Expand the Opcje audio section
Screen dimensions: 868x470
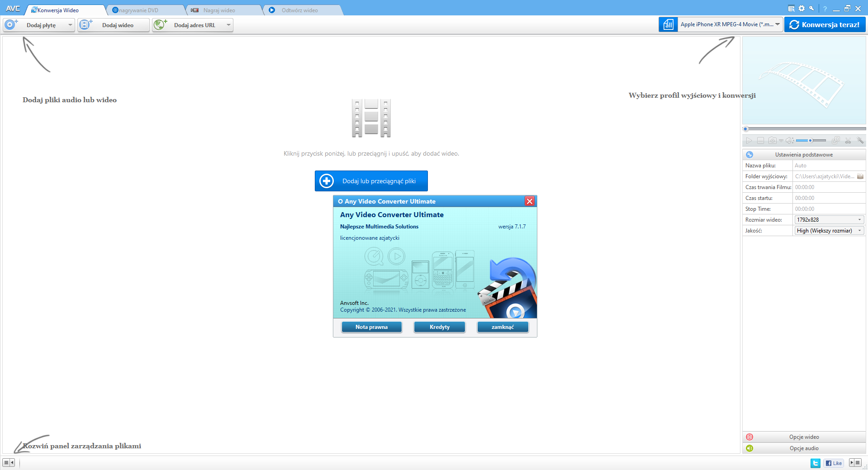804,448
